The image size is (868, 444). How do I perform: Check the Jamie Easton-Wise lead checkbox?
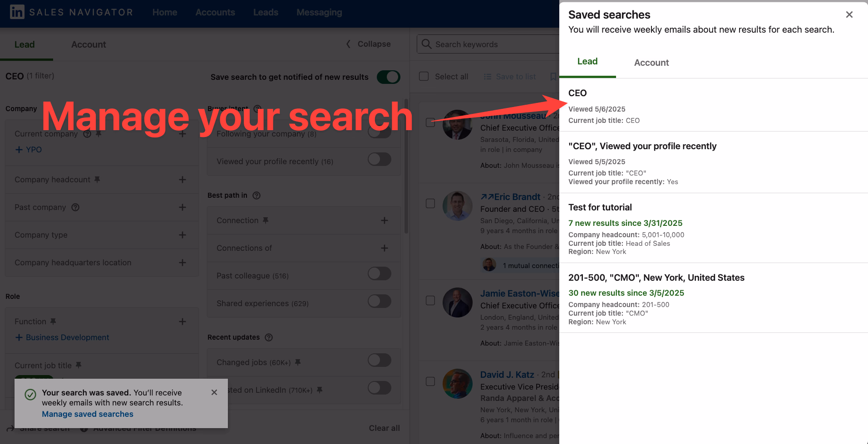coord(430,301)
